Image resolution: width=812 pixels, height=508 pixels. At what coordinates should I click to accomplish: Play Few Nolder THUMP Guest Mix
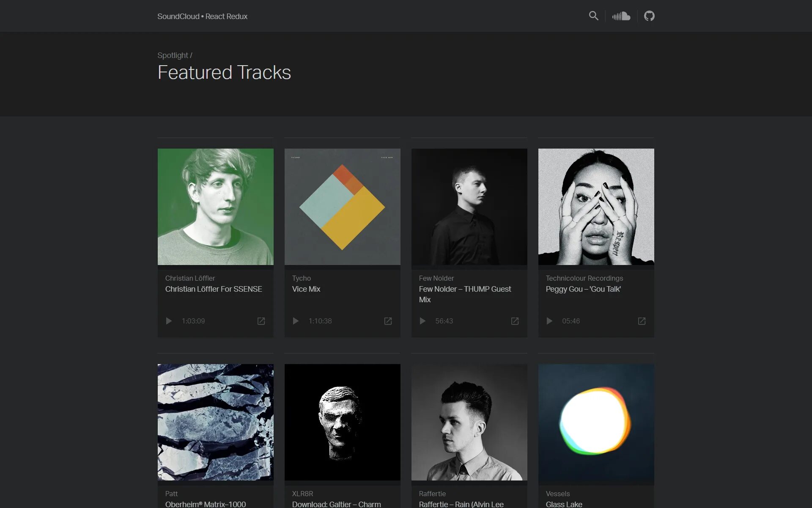tap(422, 321)
